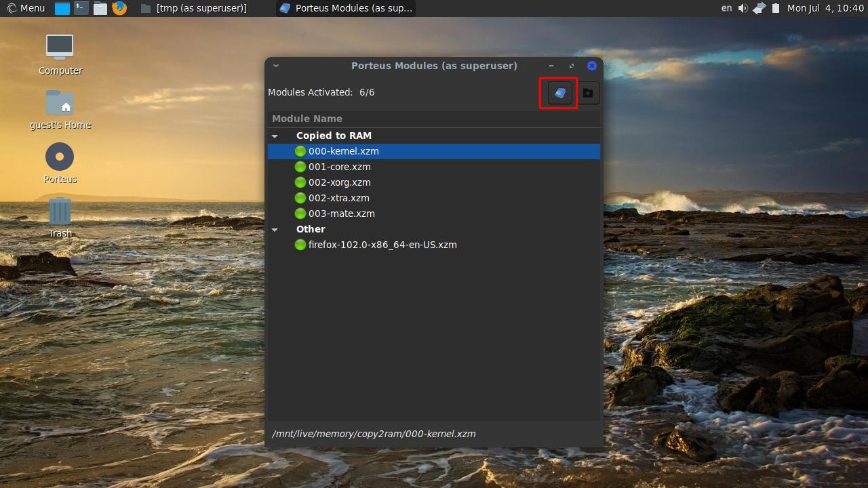This screenshot has width=868, height=488.
Task: Open the file manager icon in top panel
Action: click(x=100, y=8)
